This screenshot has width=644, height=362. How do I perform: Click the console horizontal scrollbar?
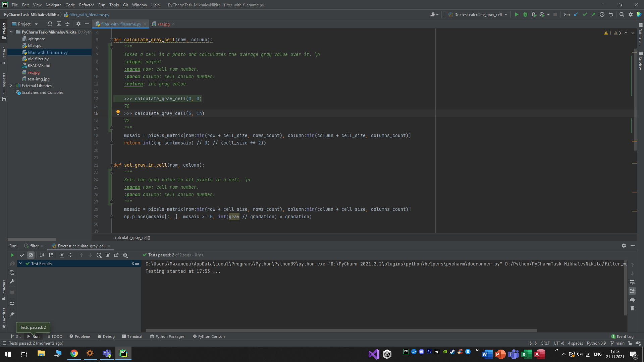(x=341, y=330)
